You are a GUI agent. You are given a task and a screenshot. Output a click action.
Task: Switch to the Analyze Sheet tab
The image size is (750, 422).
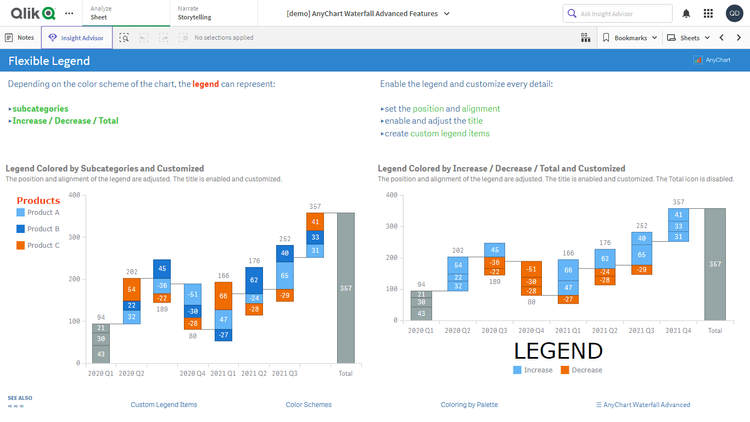(x=101, y=13)
